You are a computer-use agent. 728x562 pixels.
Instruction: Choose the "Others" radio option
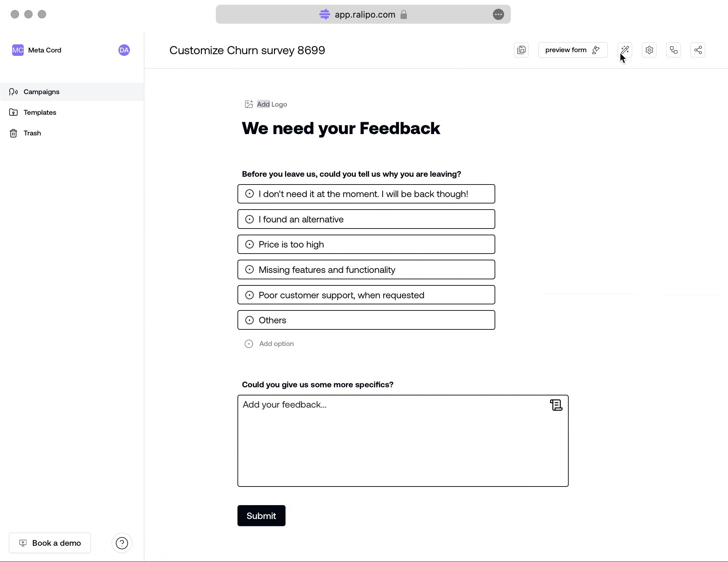[250, 320]
